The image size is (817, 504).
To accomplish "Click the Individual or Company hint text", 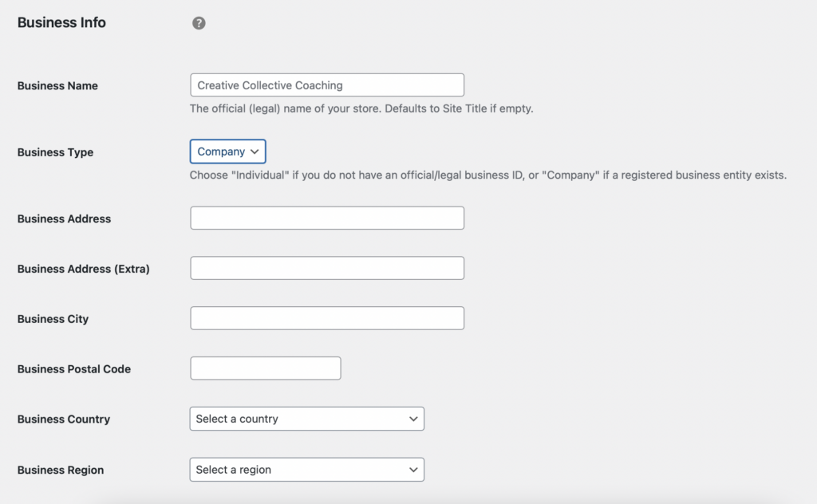I will click(x=487, y=175).
